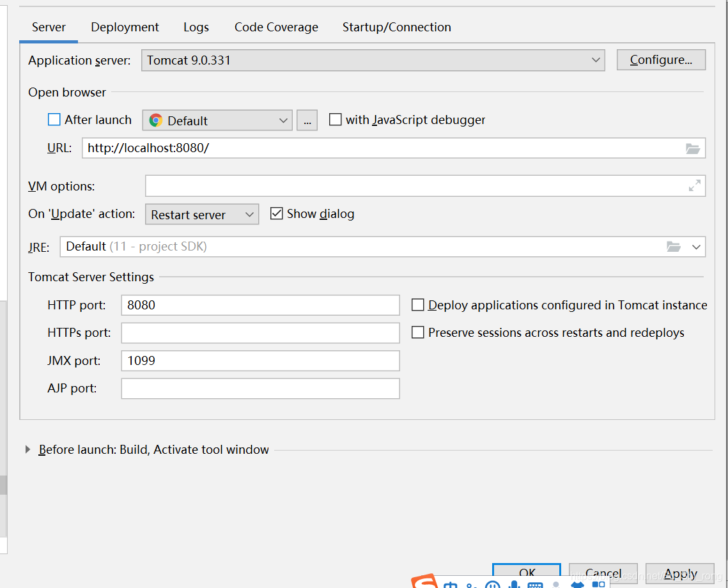Switch to Startup/Connection tab
The image size is (728, 588).
point(396,27)
